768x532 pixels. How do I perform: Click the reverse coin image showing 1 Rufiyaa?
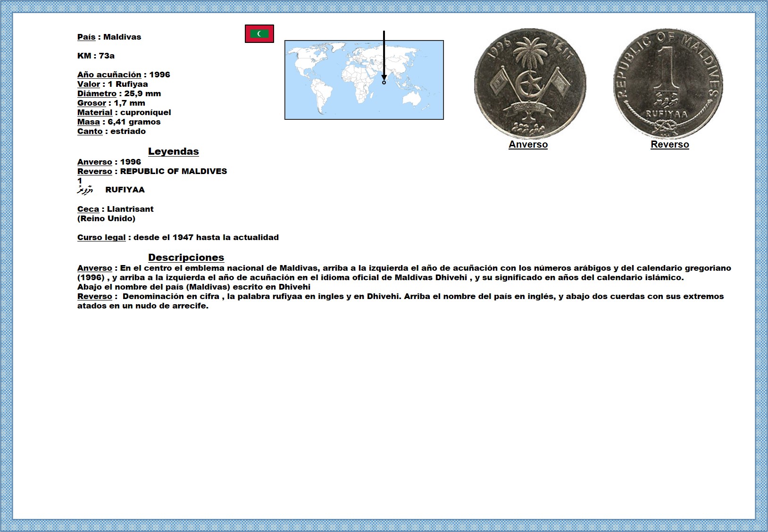coord(668,83)
